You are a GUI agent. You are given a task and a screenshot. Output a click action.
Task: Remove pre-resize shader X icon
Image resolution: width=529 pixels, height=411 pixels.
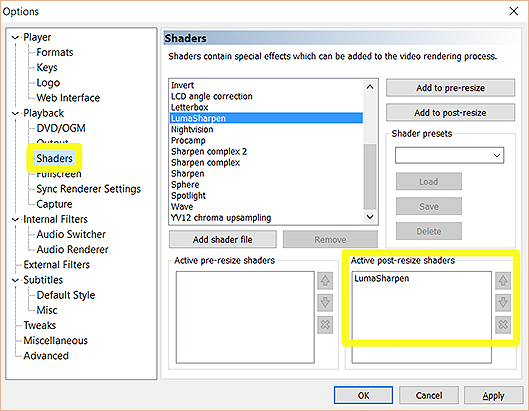coord(325,325)
